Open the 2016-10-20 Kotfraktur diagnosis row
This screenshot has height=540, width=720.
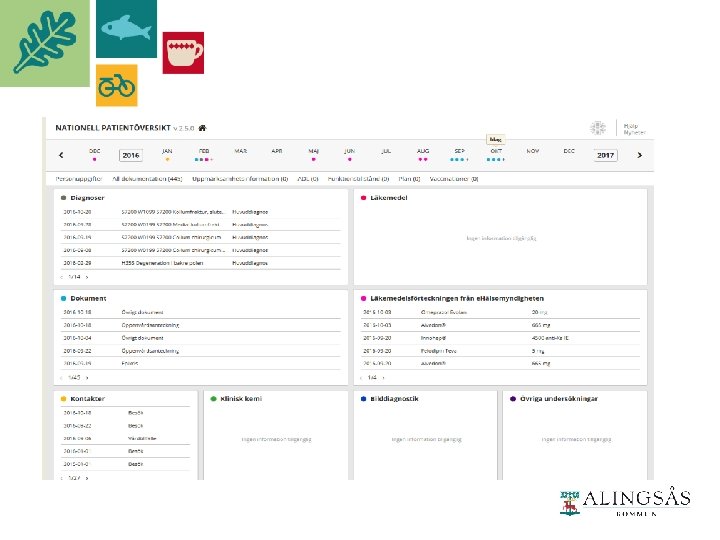point(201,212)
